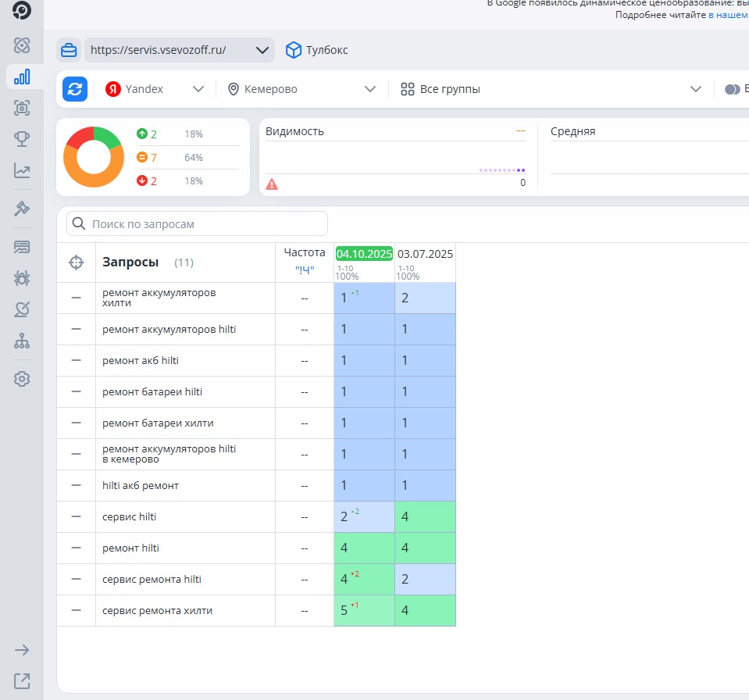Select the 03.07.2025 date column header
The height and width of the screenshot is (700, 749).
[425, 254]
